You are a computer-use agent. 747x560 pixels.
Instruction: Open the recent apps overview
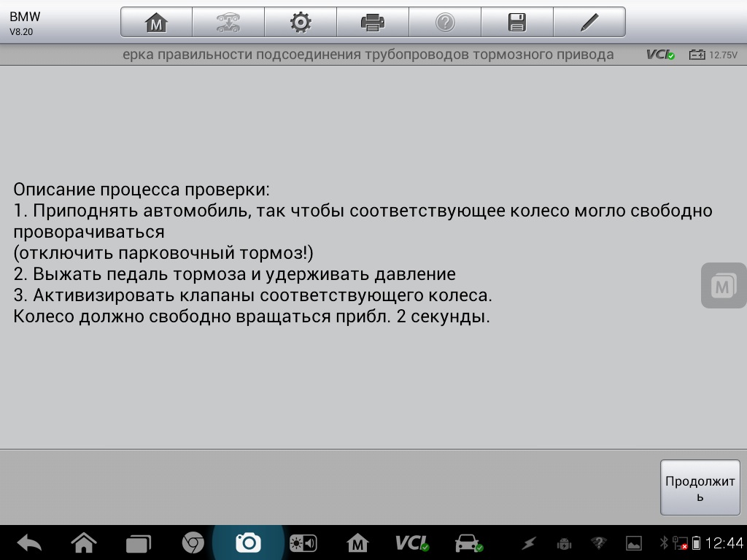(x=138, y=543)
